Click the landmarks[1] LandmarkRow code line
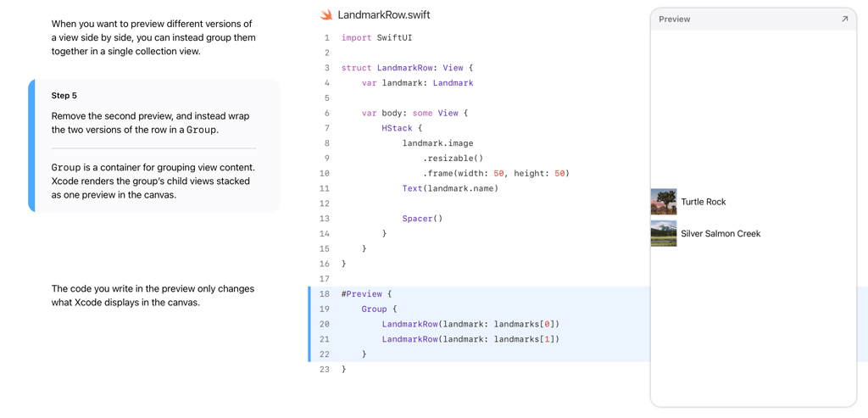This screenshot has width=868, height=418. coord(470,339)
